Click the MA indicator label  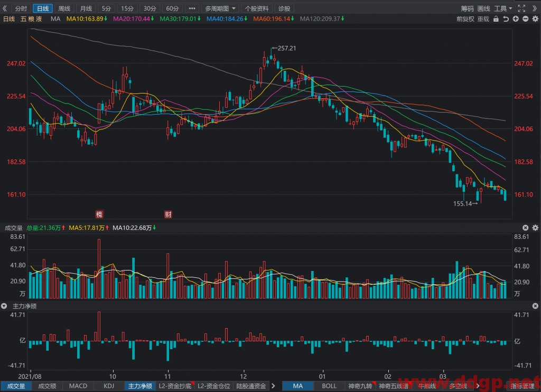pyautogui.click(x=55, y=19)
